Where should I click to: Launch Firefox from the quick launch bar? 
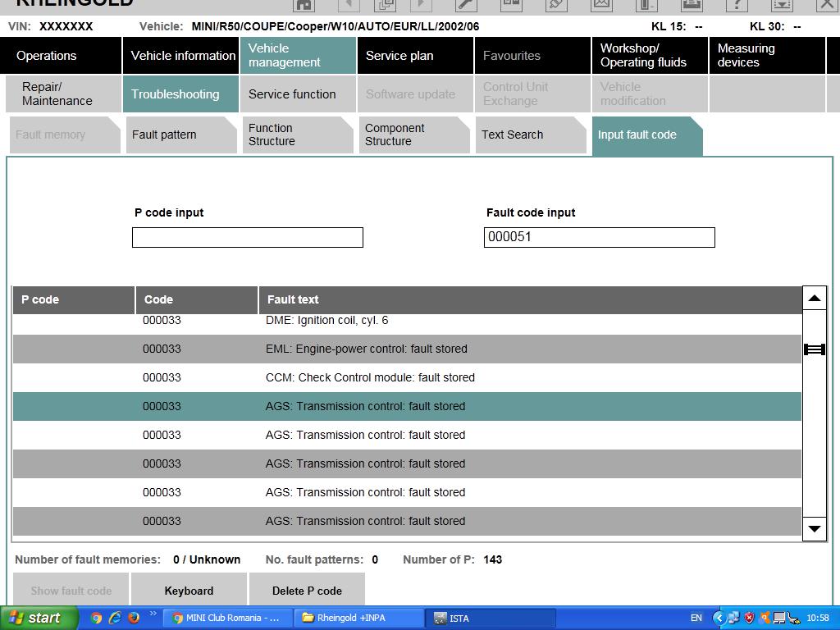pos(134,618)
